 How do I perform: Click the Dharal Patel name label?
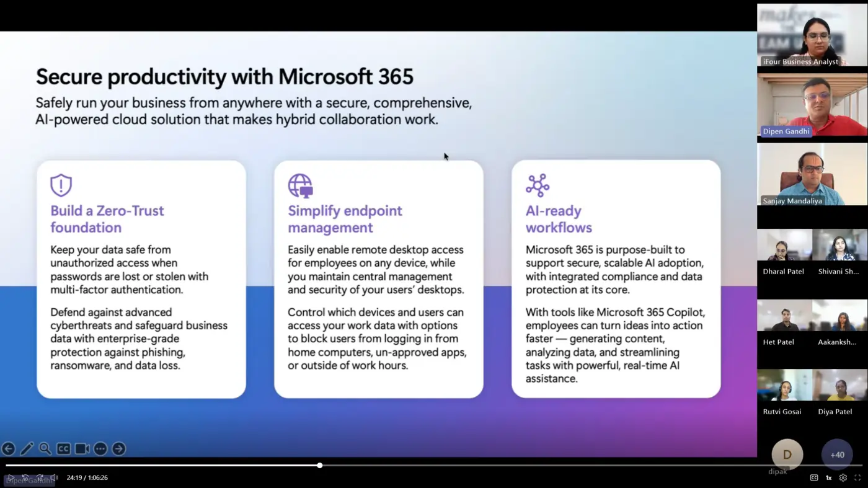point(784,272)
